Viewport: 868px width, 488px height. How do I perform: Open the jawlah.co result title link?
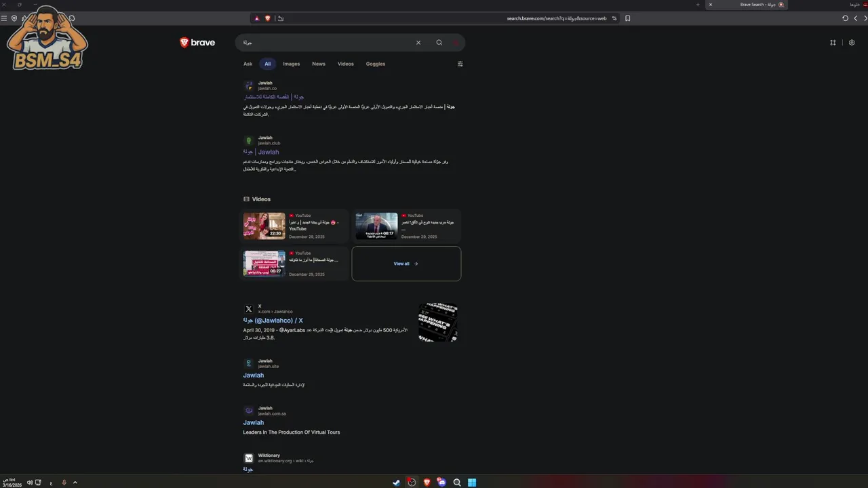click(x=274, y=97)
